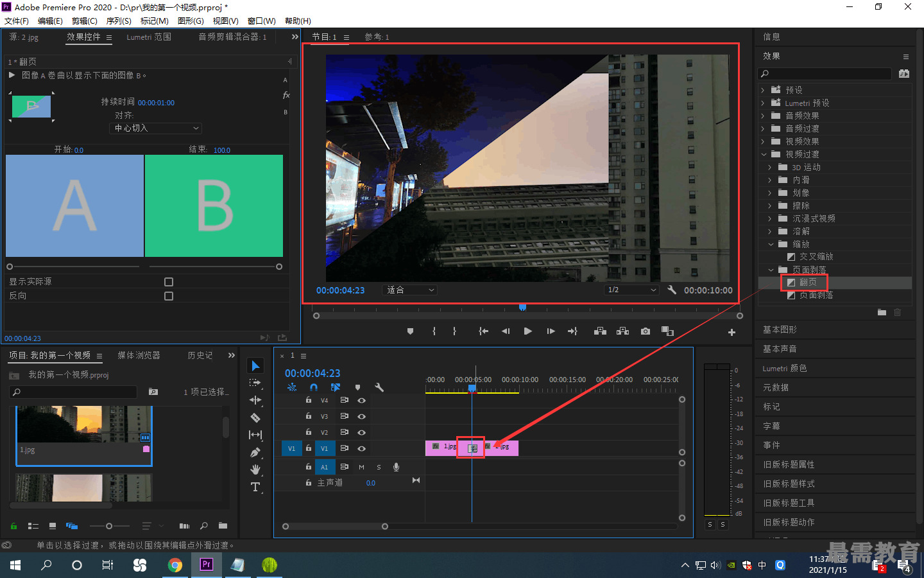The height and width of the screenshot is (578, 924).
Task: Open the Metadata panel
Action: point(776,387)
